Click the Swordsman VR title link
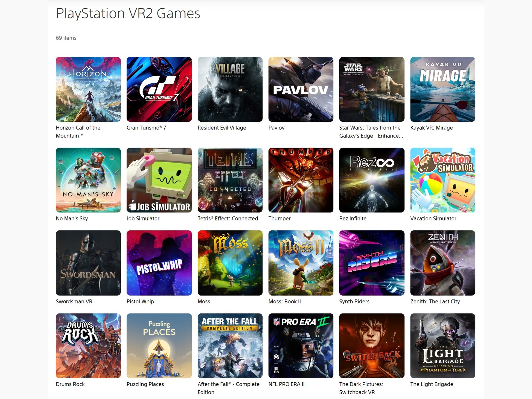 pyautogui.click(x=74, y=301)
